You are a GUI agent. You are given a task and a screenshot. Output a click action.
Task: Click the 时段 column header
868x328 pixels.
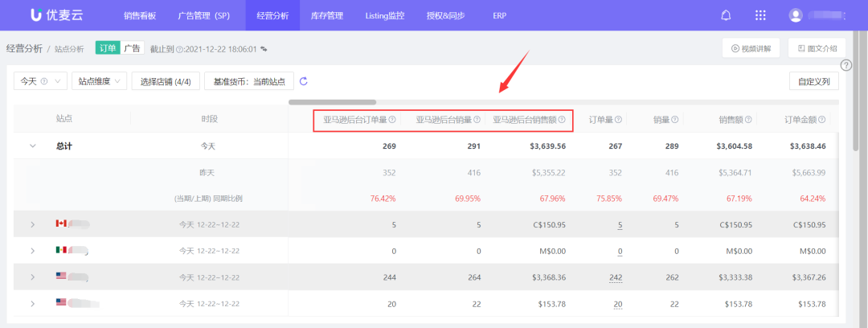coord(210,118)
